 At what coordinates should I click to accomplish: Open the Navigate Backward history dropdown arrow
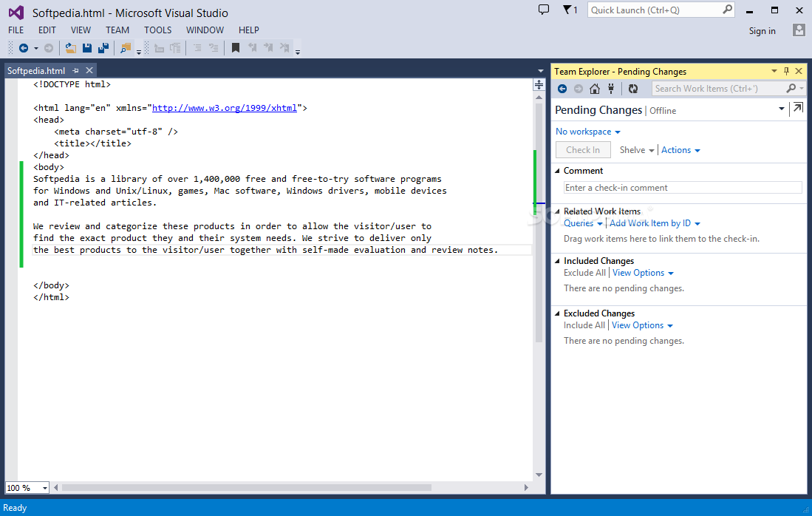click(35, 48)
